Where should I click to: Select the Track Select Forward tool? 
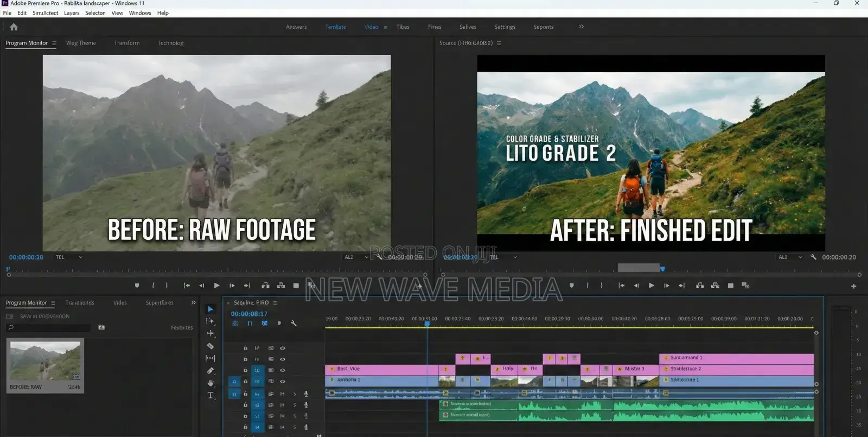(210, 321)
